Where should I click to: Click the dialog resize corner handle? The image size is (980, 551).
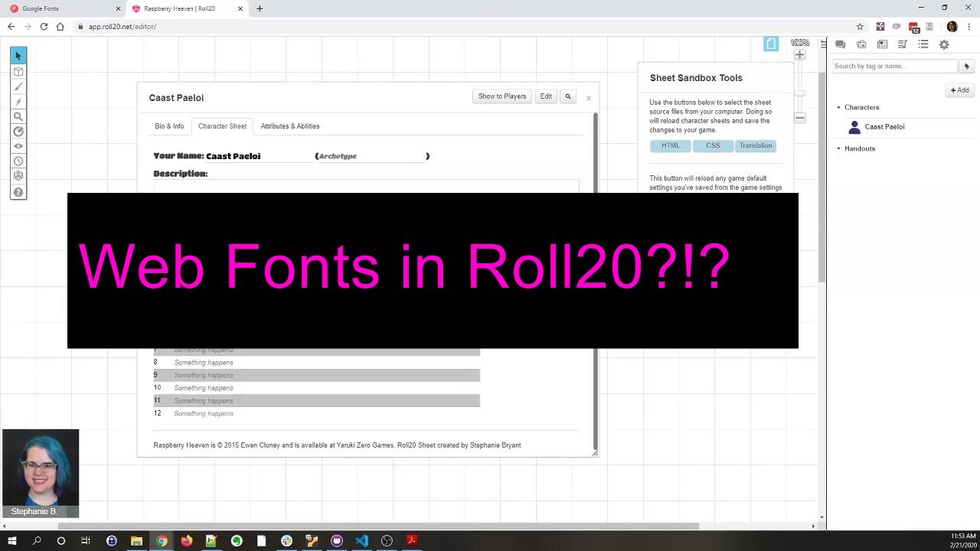click(595, 452)
